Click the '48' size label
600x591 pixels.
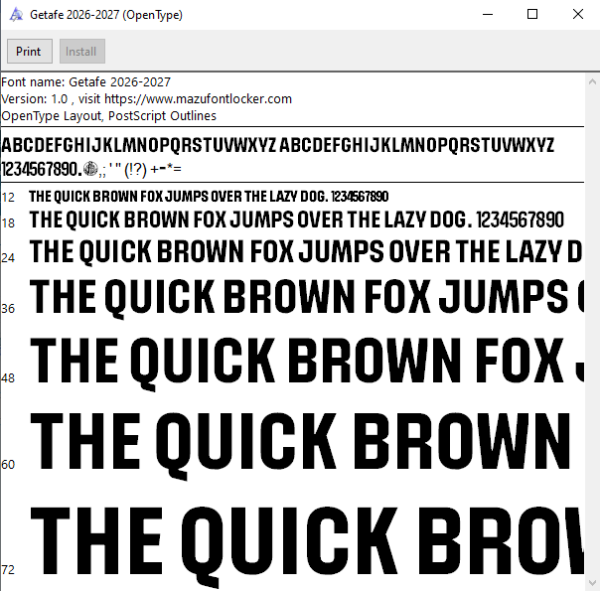click(8, 378)
